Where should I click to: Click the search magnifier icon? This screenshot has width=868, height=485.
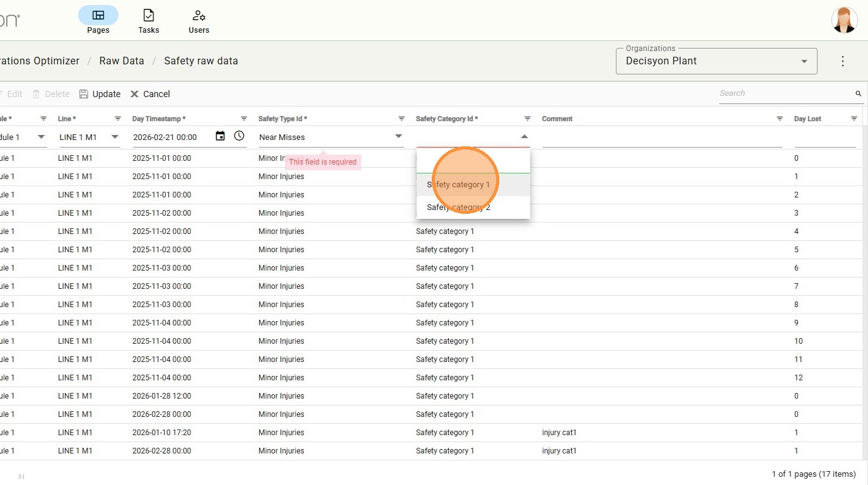click(858, 93)
